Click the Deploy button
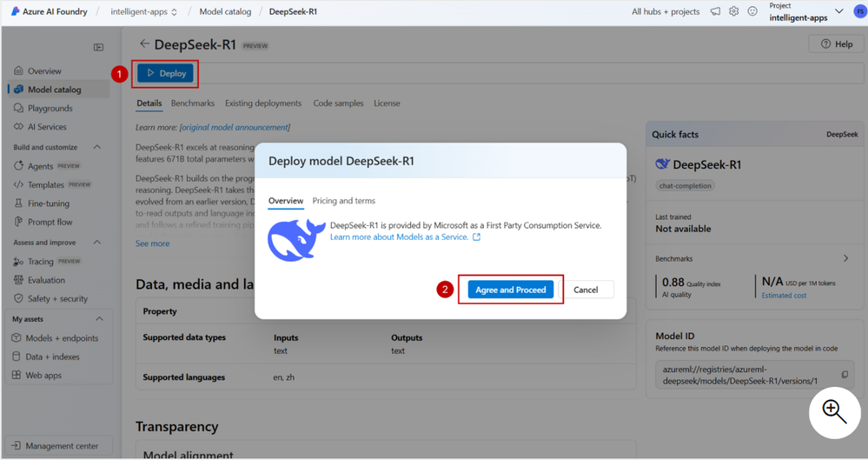 165,73
